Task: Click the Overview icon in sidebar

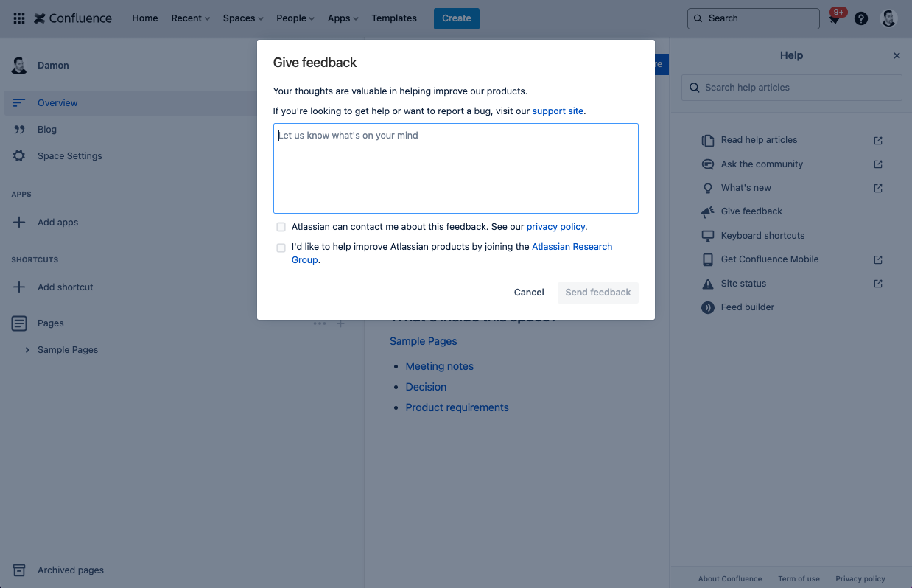Action: (x=19, y=103)
